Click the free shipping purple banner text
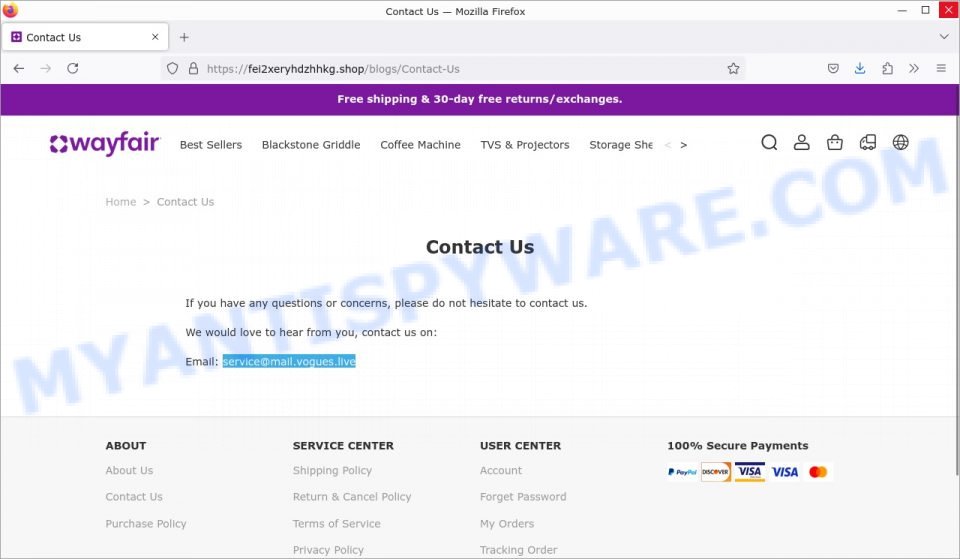The width and height of the screenshot is (960, 559). (479, 99)
